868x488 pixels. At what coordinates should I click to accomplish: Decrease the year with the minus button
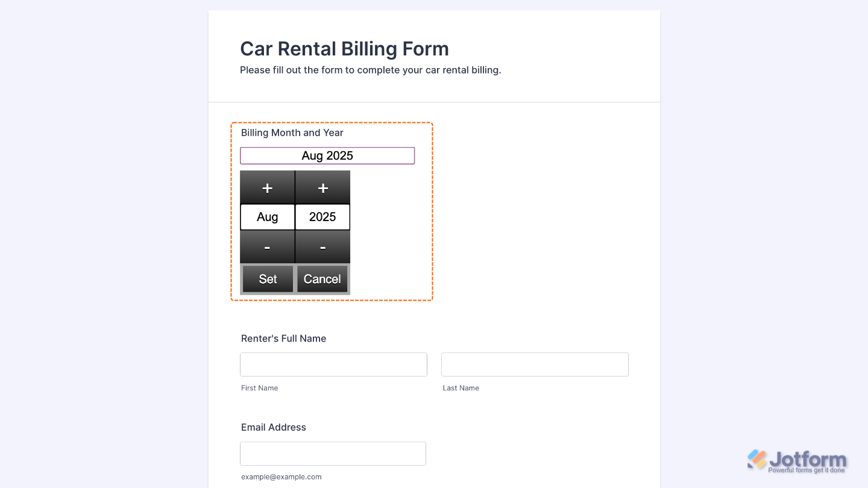point(322,247)
